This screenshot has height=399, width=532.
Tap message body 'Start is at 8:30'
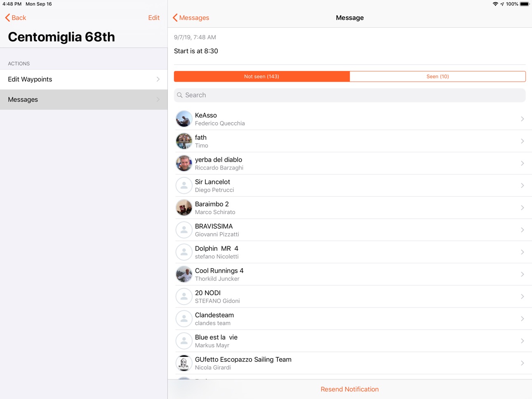click(196, 51)
